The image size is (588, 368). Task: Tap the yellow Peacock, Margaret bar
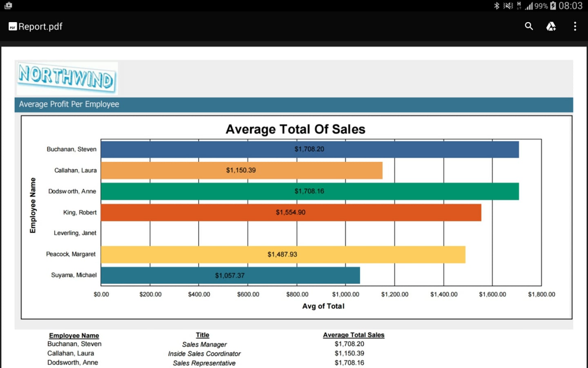point(283,254)
